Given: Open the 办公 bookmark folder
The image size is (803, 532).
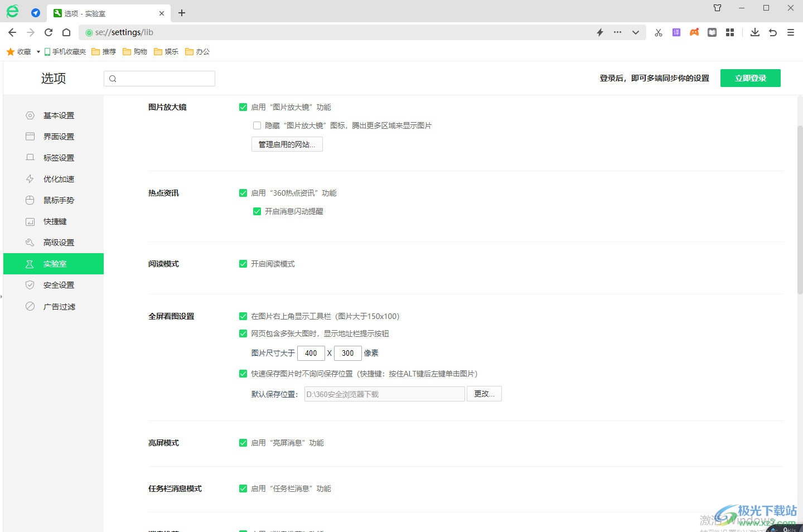Looking at the screenshot, I should click(198, 52).
